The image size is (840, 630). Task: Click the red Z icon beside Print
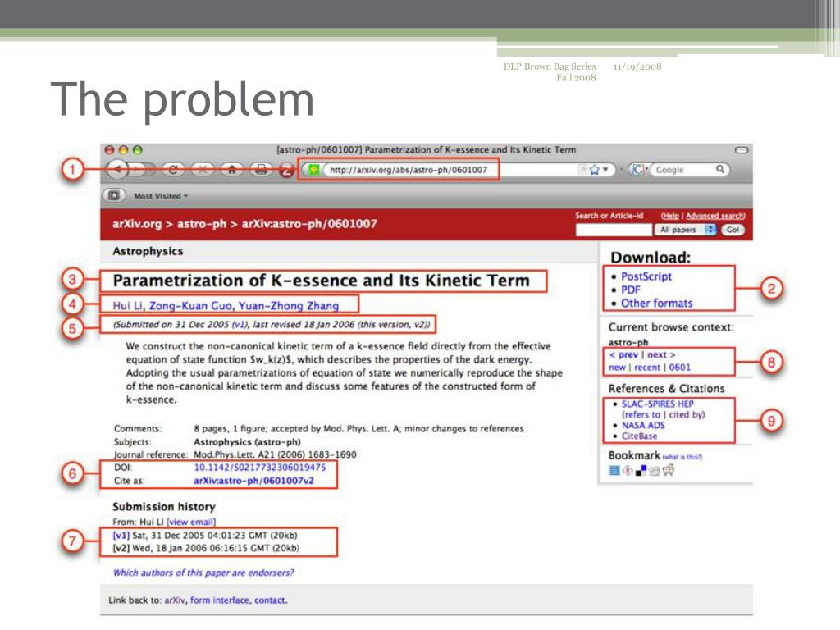(x=287, y=171)
